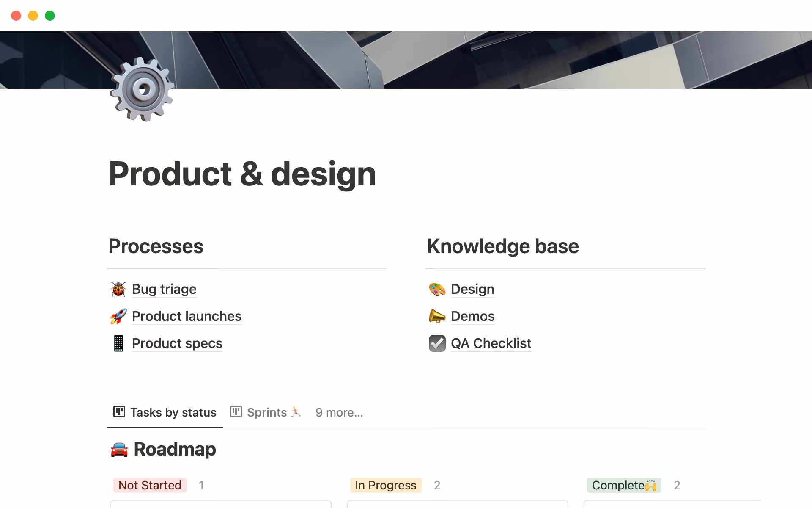Click the Product & design page title
The width and height of the screenshot is (812, 508).
click(x=242, y=174)
